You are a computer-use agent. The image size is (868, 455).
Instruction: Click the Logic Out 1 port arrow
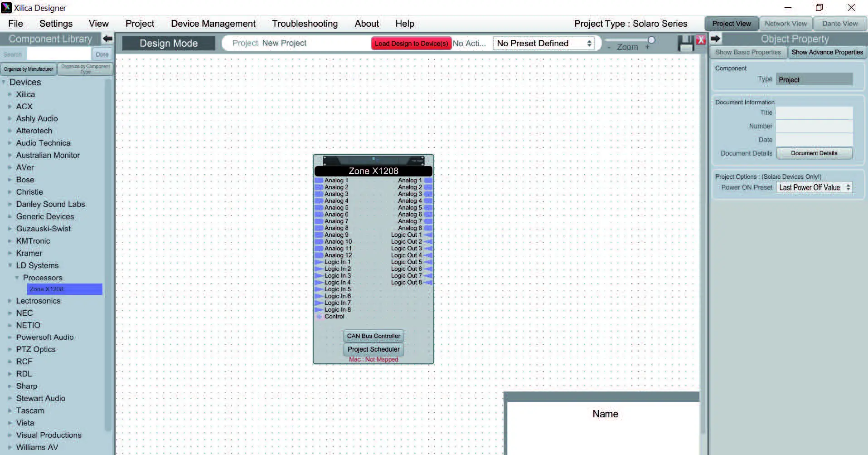pos(428,235)
